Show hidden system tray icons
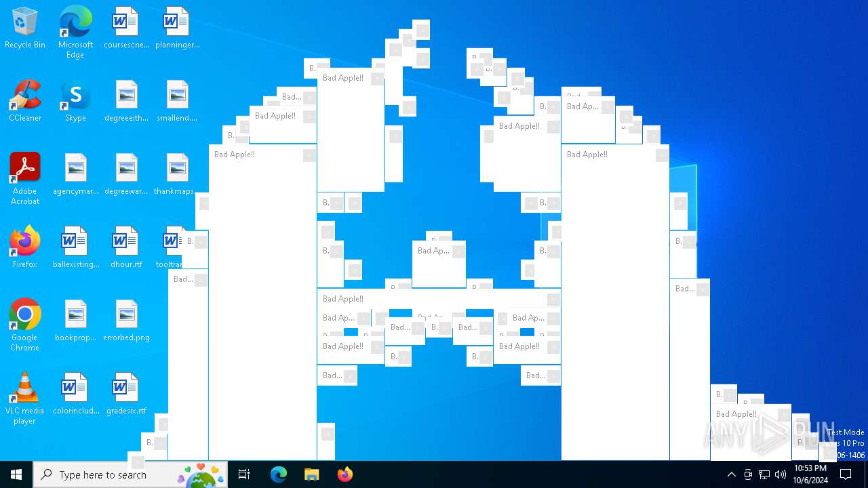The image size is (868, 488). point(731,474)
